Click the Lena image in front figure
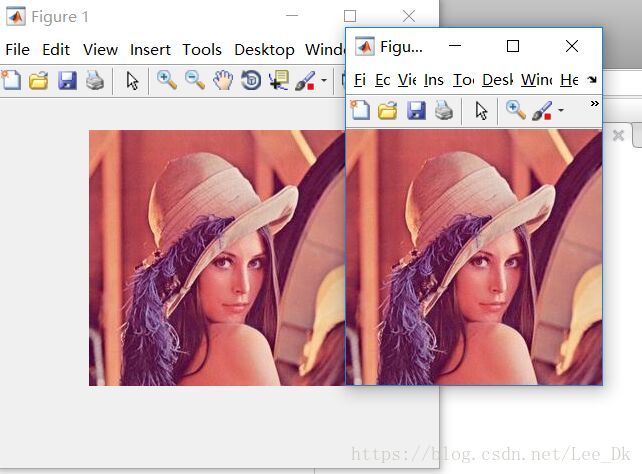 point(474,257)
